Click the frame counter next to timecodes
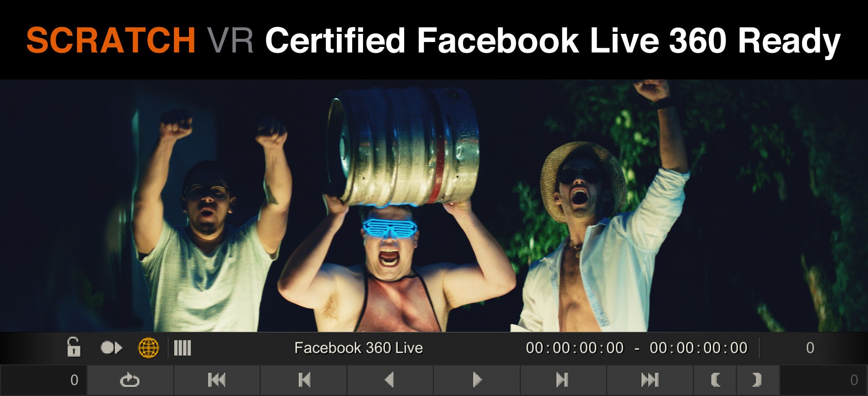 click(810, 348)
